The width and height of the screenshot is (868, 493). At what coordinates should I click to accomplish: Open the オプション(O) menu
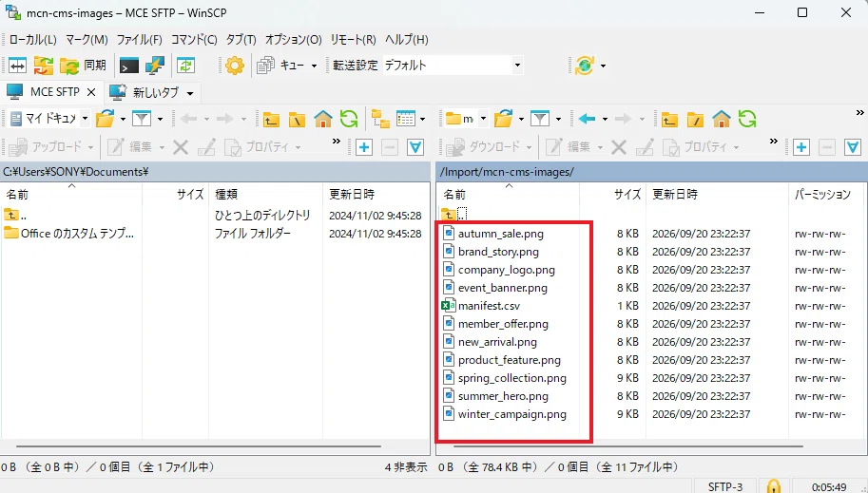pyautogui.click(x=293, y=39)
